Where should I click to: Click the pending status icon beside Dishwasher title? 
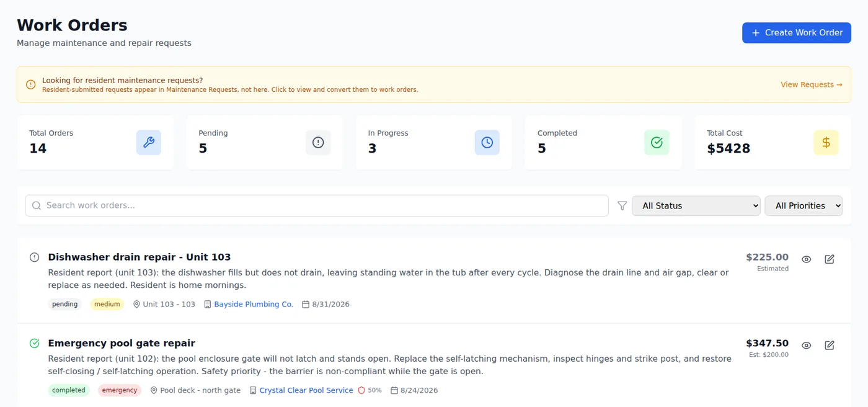click(35, 257)
